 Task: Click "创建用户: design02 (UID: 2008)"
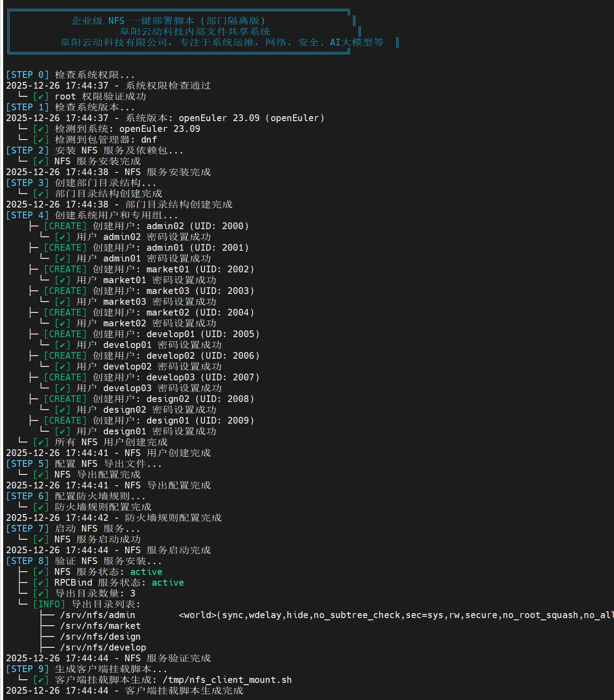pyautogui.click(x=173, y=399)
